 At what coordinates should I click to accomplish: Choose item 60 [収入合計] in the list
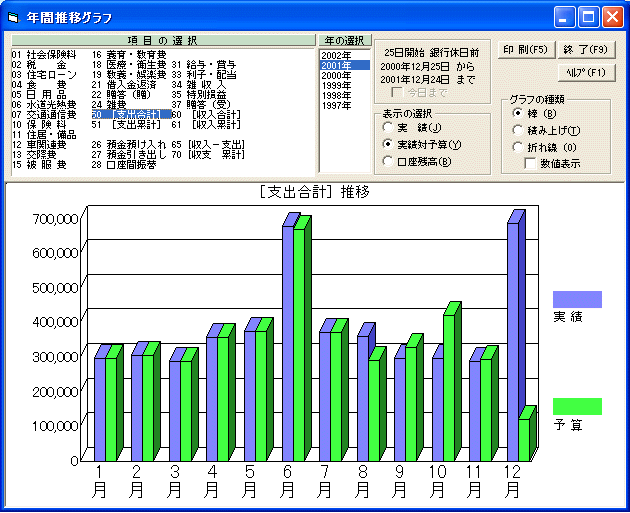[208, 115]
